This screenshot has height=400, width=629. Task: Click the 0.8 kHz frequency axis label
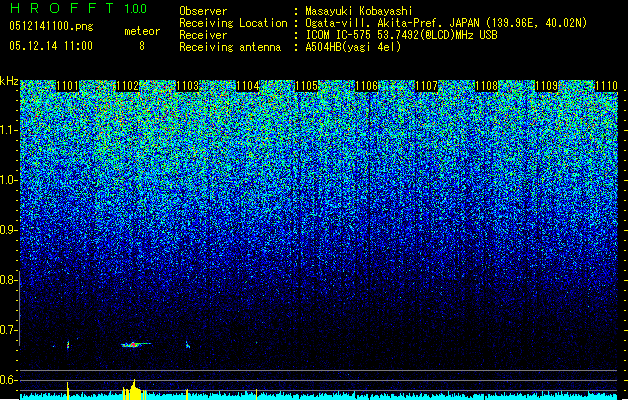click(8, 280)
